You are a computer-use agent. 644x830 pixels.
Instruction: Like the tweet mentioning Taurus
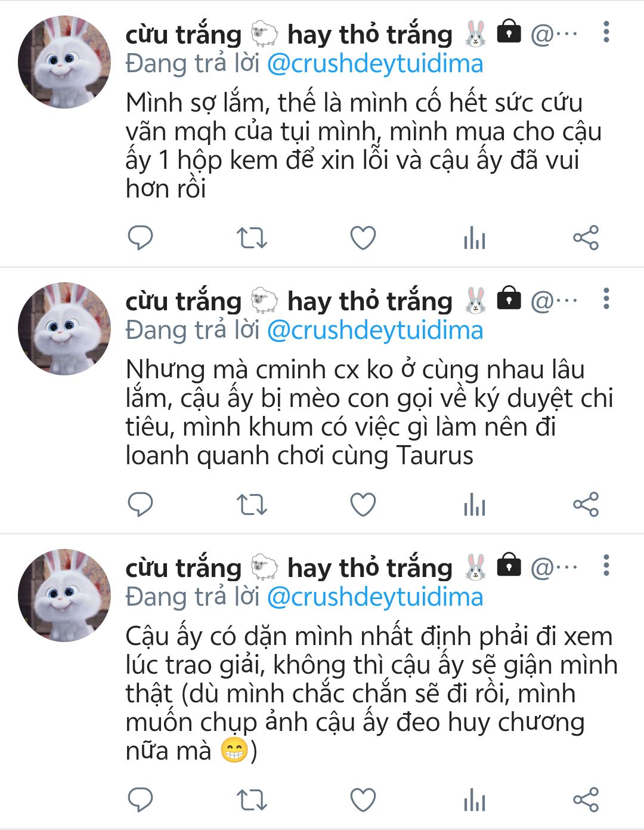(x=363, y=505)
